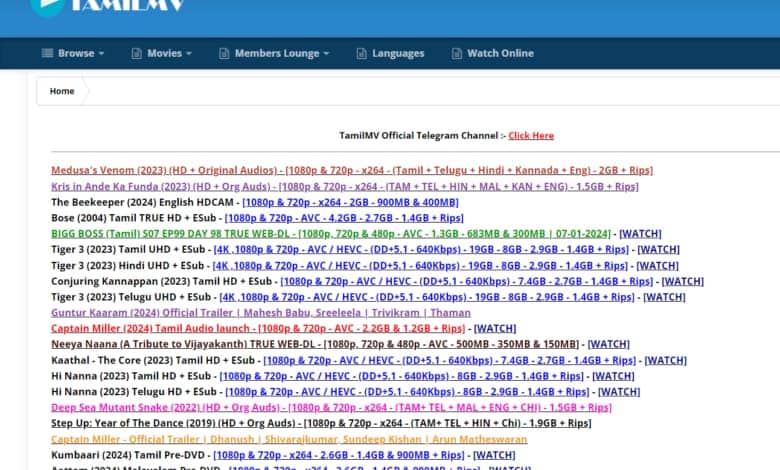Open Captain Miller - Official Trailer link
The height and width of the screenshot is (470, 780).
pos(289,439)
